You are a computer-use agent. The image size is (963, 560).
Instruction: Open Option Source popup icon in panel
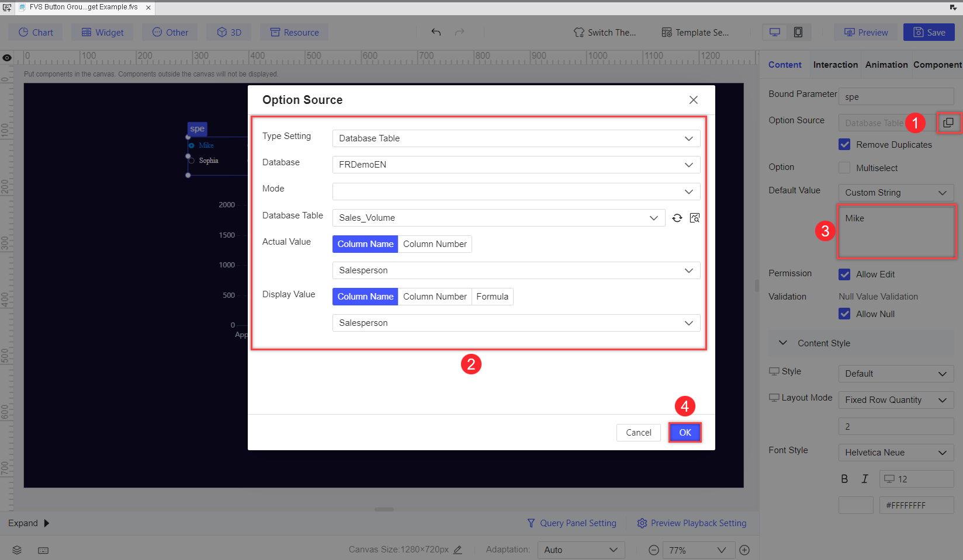pos(948,123)
